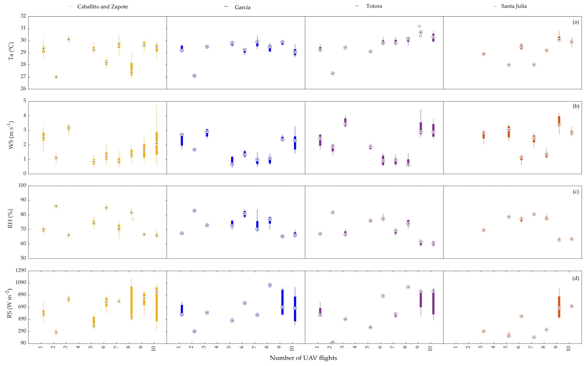Select the 'Caballito and Zapote' legend label
Screen dimensions: 588x366
(102, 7)
